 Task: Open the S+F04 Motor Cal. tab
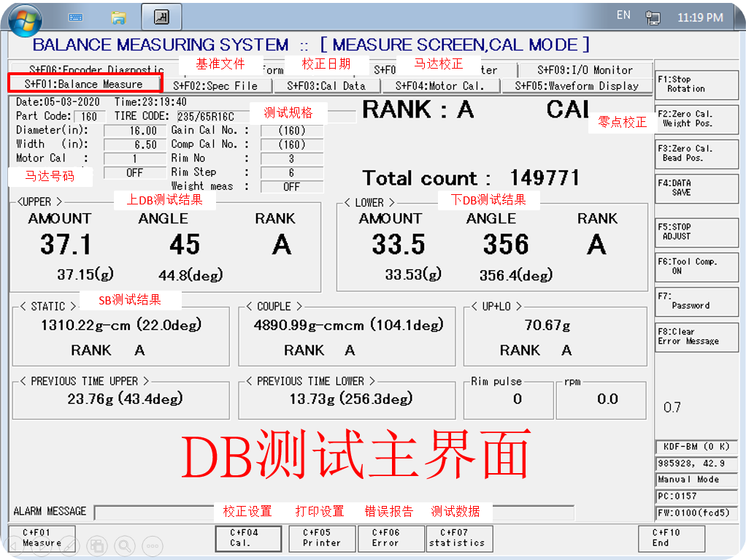pyautogui.click(x=442, y=85)
